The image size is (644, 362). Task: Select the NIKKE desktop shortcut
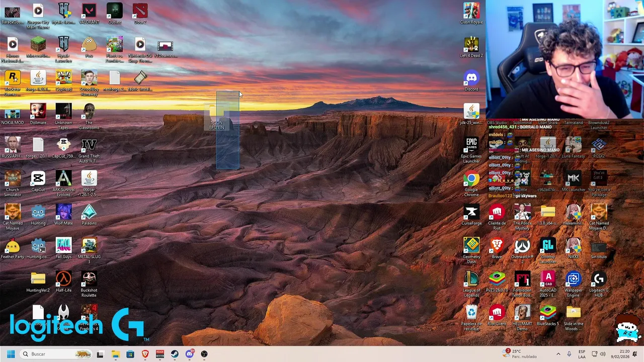(x=574, y=248)
